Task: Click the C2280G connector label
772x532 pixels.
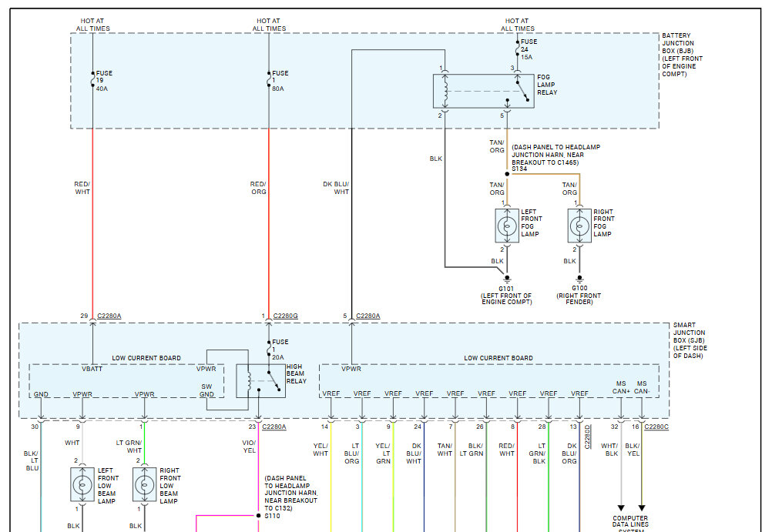Action: (x=286, y=316)
